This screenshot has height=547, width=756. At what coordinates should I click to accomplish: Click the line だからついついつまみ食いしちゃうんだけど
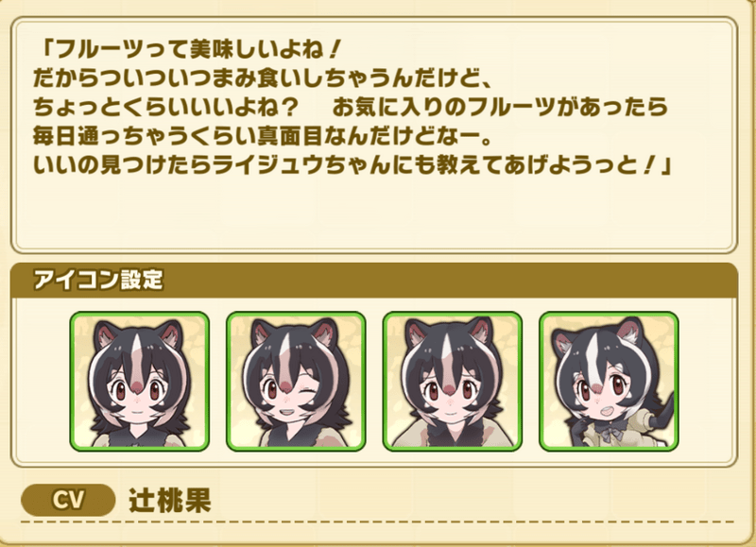click(263, 78)
